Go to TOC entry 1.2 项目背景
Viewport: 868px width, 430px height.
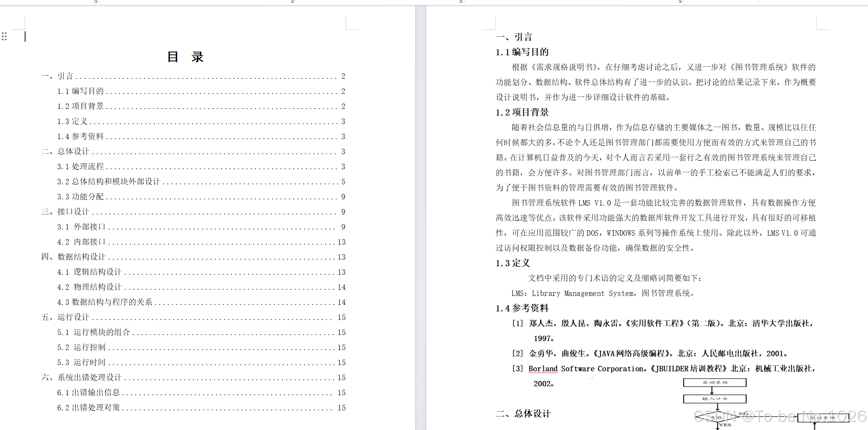pos(80,106)
